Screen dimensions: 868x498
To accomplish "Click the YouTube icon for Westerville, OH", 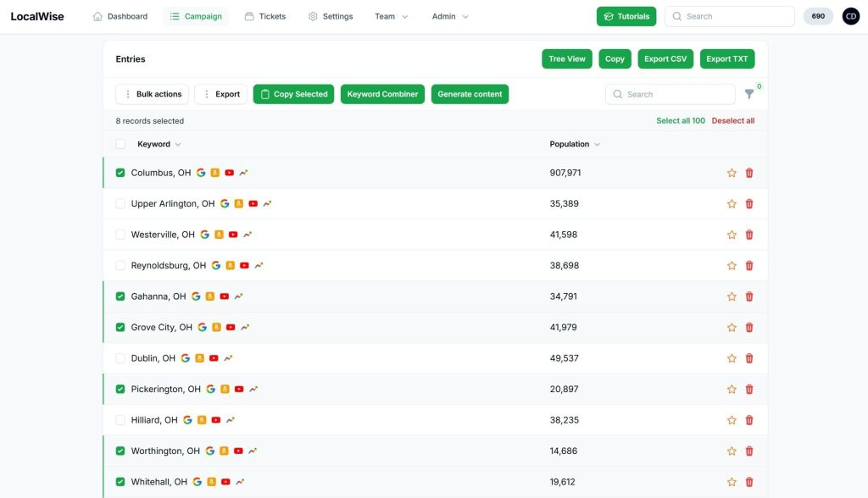I will click(x=233, y=235).
